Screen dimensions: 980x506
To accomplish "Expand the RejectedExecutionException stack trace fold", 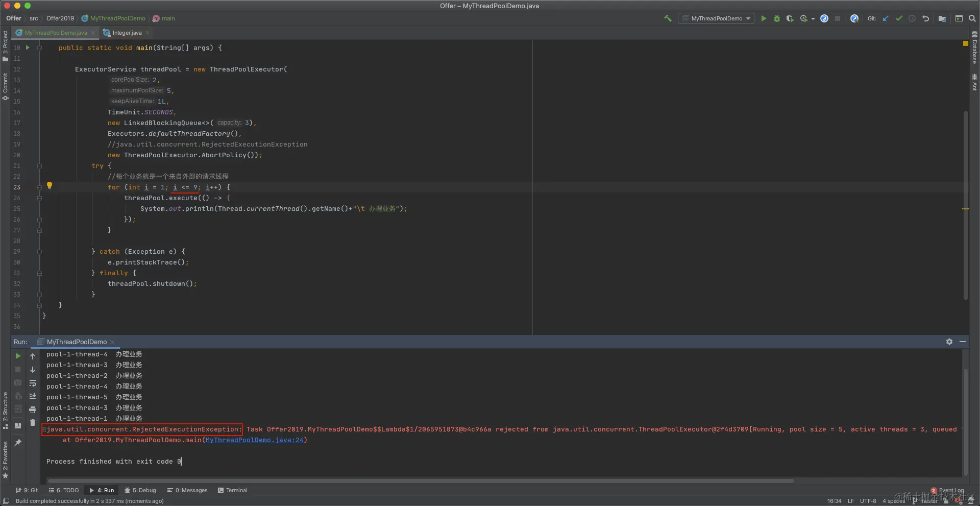I will pyautogui.click(x=44, y=429).
